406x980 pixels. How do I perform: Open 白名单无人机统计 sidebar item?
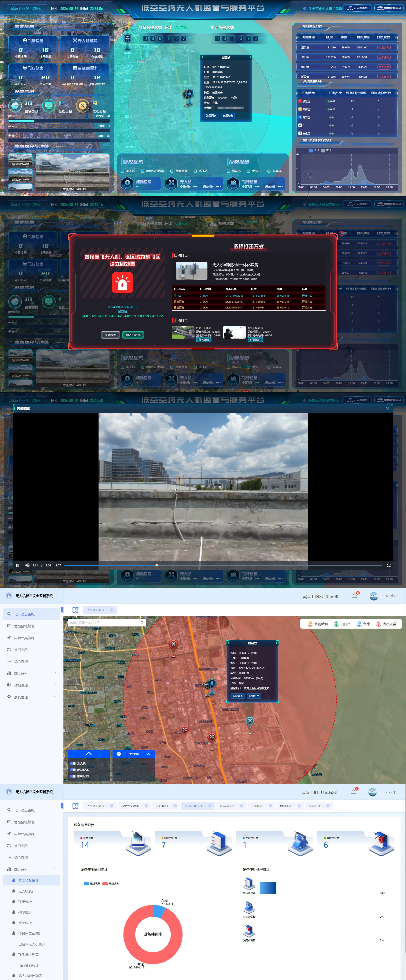pyautogui.click(x=32, y=944)
